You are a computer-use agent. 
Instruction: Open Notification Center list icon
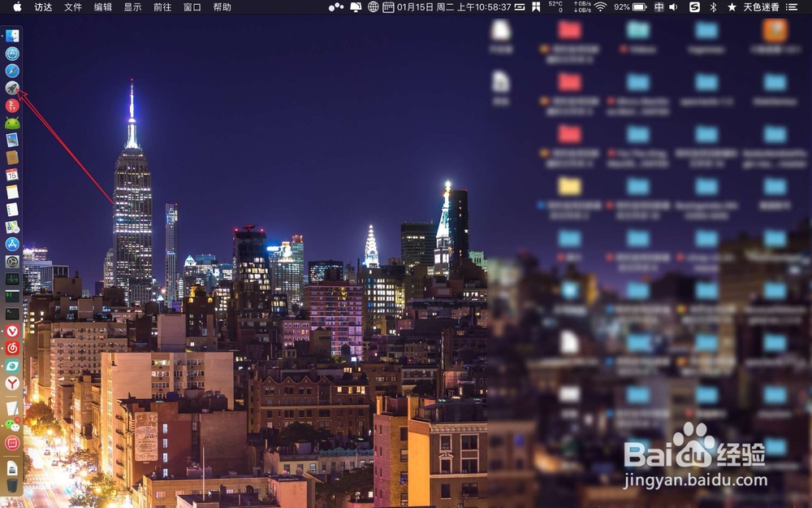pos(791,7)
